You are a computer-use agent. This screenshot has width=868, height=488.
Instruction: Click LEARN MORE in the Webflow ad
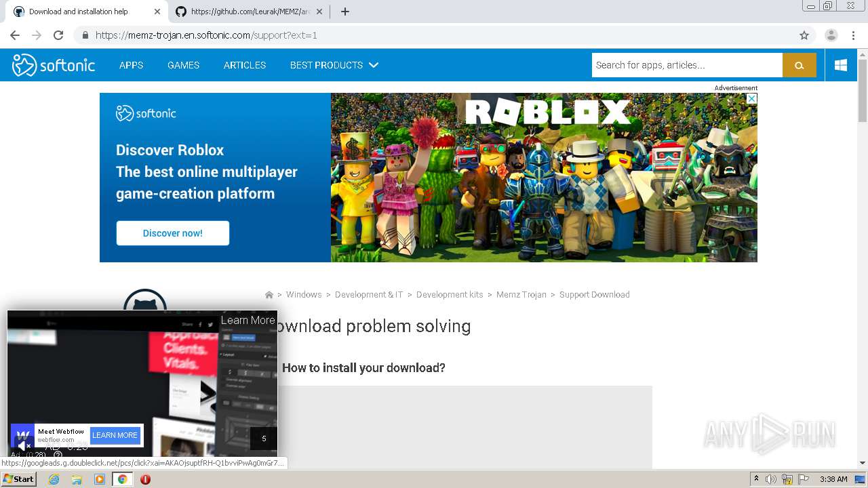coord(115,435)
